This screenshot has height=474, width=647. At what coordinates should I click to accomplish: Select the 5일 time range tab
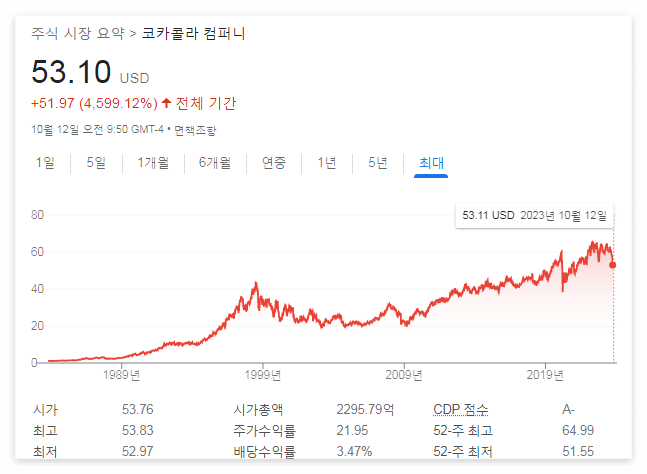(96, 163)
